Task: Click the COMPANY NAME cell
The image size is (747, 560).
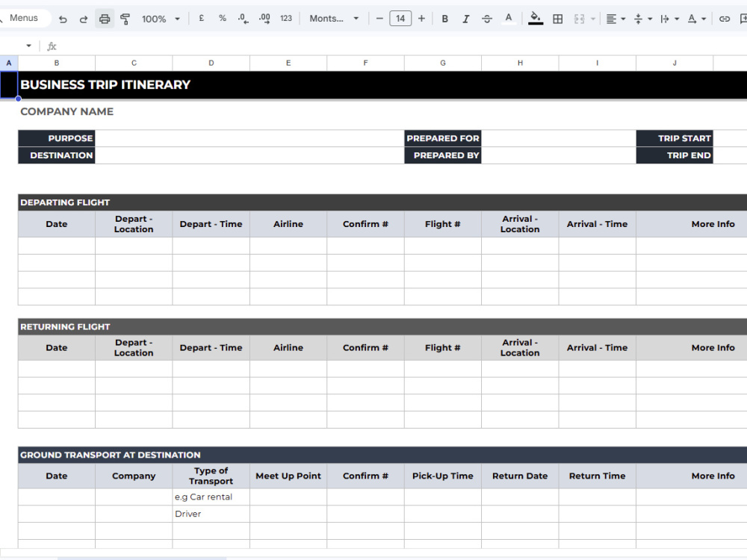Action: (66, 111)
